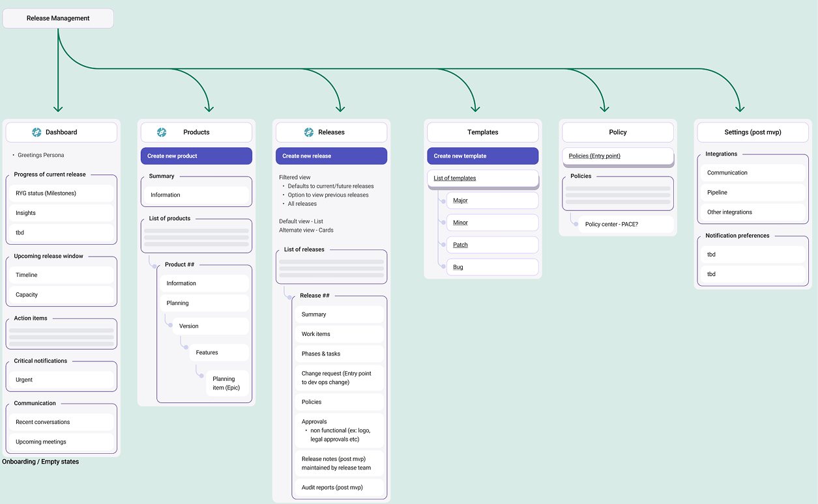Click the Default view - List text
The height and width of the screenshot is (504, 818).
(301, 221)
